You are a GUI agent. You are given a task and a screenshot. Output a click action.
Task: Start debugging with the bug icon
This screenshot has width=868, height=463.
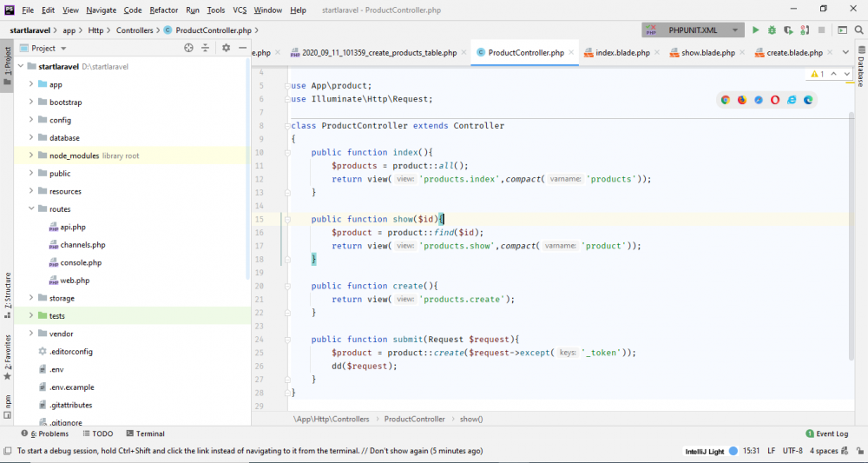click(x=772, y=30)
